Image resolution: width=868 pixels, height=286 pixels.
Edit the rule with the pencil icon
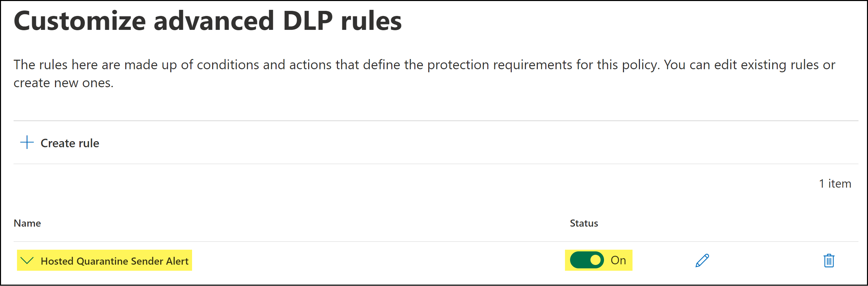coord(702,261)
